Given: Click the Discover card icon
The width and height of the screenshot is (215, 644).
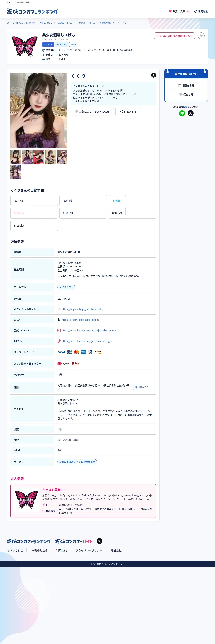Looking at the screenshot, I should pos(98,352).
